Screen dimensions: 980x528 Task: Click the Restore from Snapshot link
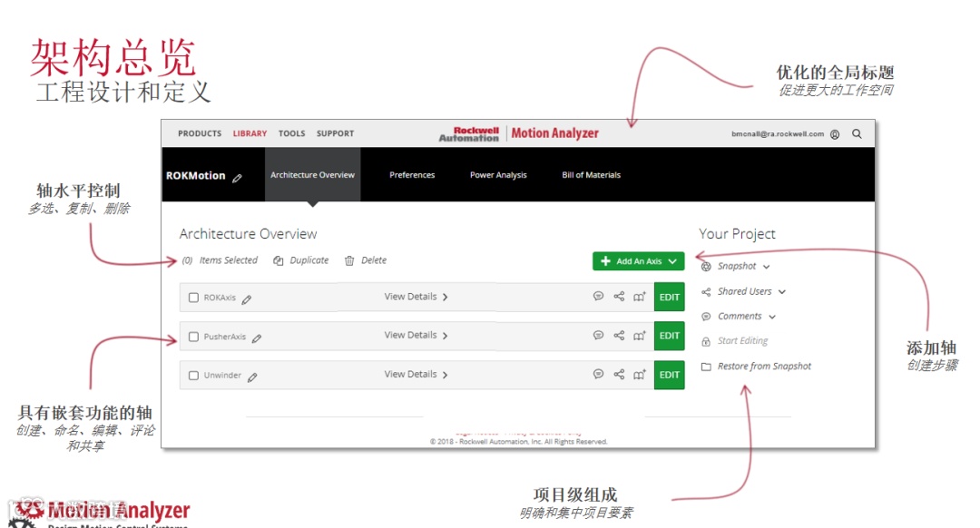coord(764,367)
